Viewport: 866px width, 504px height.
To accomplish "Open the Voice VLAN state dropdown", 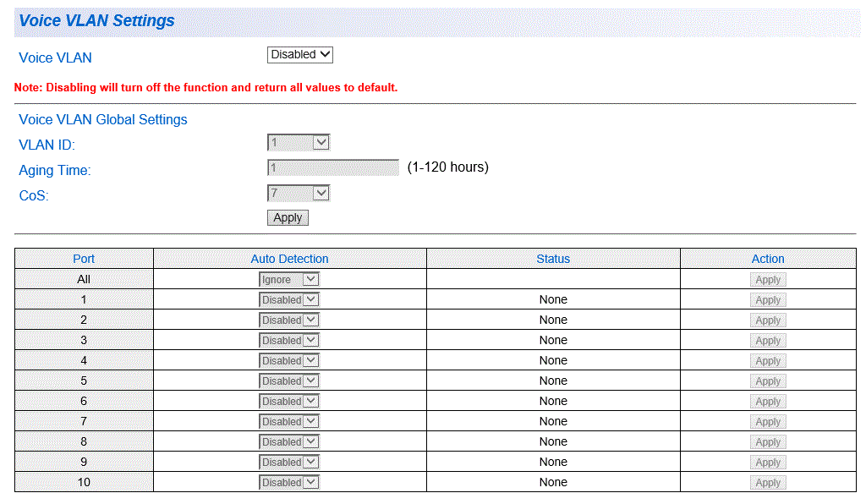I will pyautogui.click(x=299, y=54).
